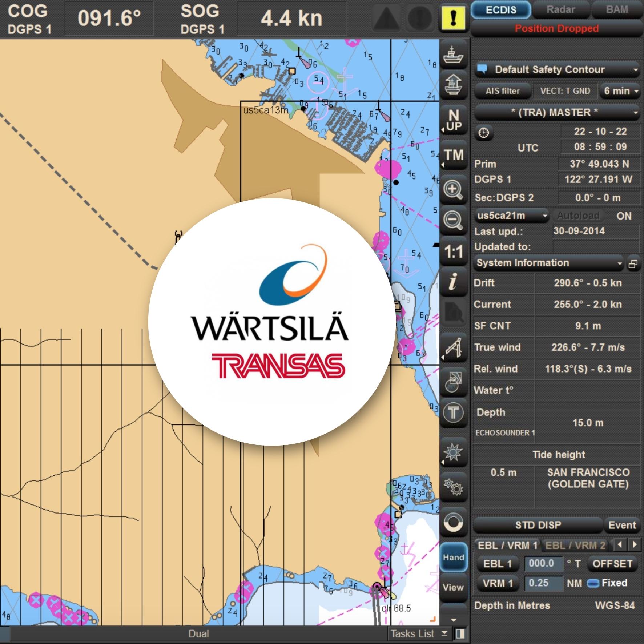644x644 pixels.
Task: Click left arrow to scroll panel tabs
Action: tap(620, 545)
